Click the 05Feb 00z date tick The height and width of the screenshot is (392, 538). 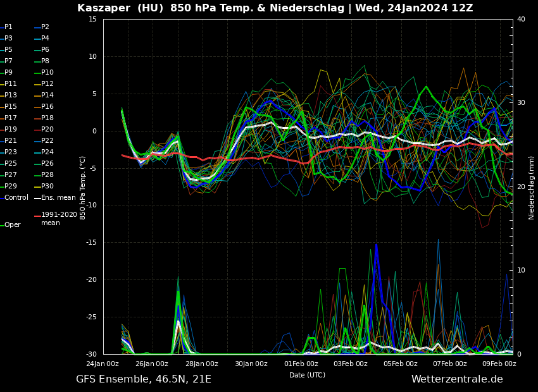[x=401, y=364]
